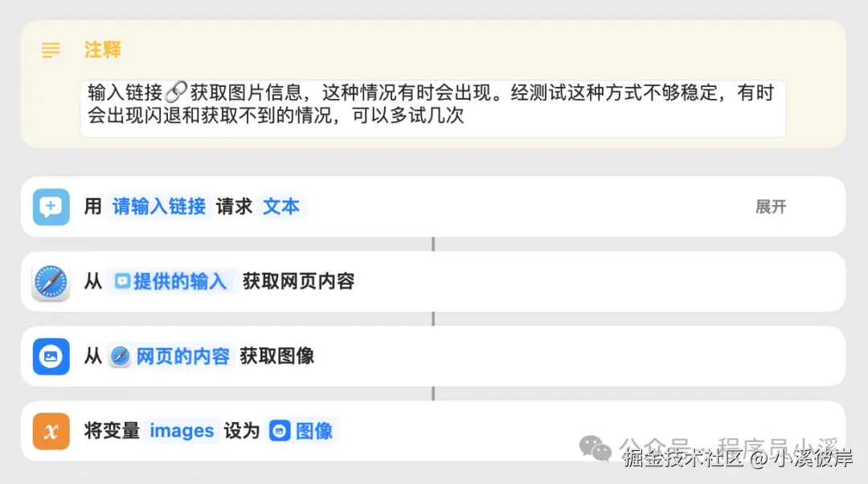
Task: Click the blue Get Images photo icon
Action: [x=51, y=356]
